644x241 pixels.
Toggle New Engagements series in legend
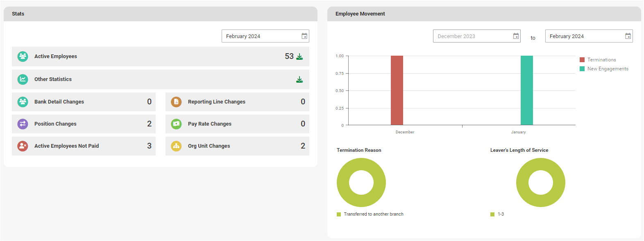tap(608, 69)
